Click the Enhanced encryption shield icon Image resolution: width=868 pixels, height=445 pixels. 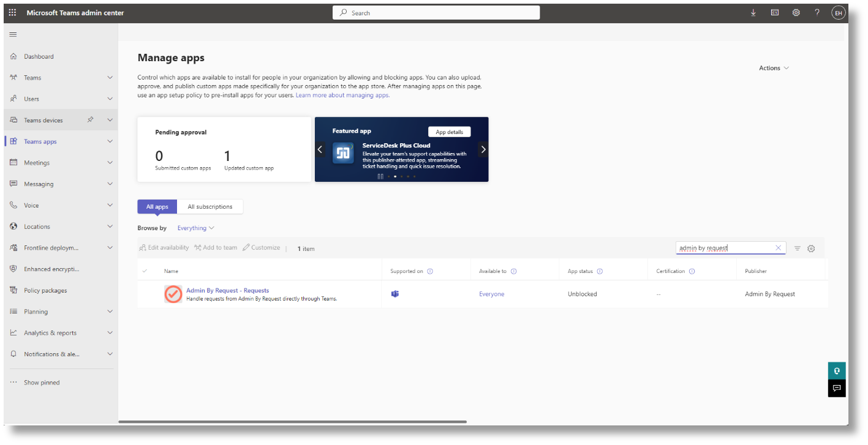[13, 269]
